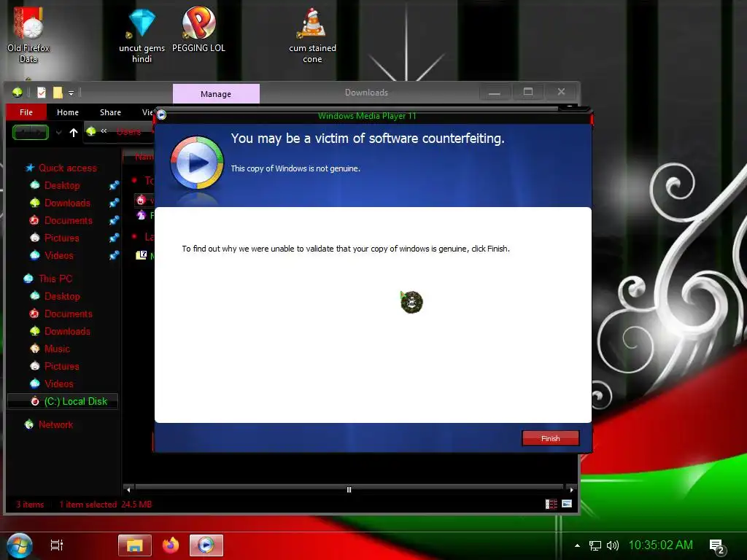
Task: Open Documents under Quick access
Action: tap(68, 220)
